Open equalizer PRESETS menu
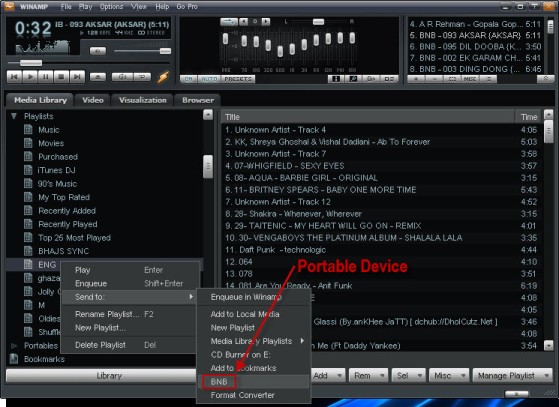 (238, 79)
